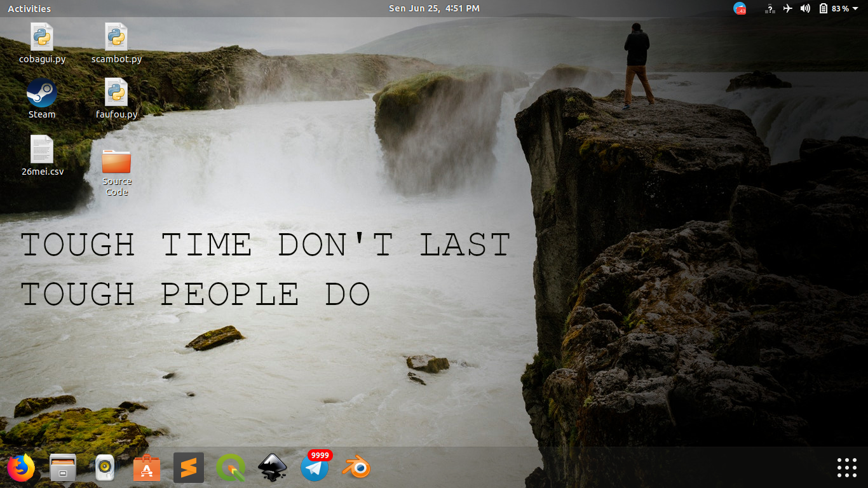Click the 83 % battery percentage text
The image size is (868, 488).
point(840,8)
